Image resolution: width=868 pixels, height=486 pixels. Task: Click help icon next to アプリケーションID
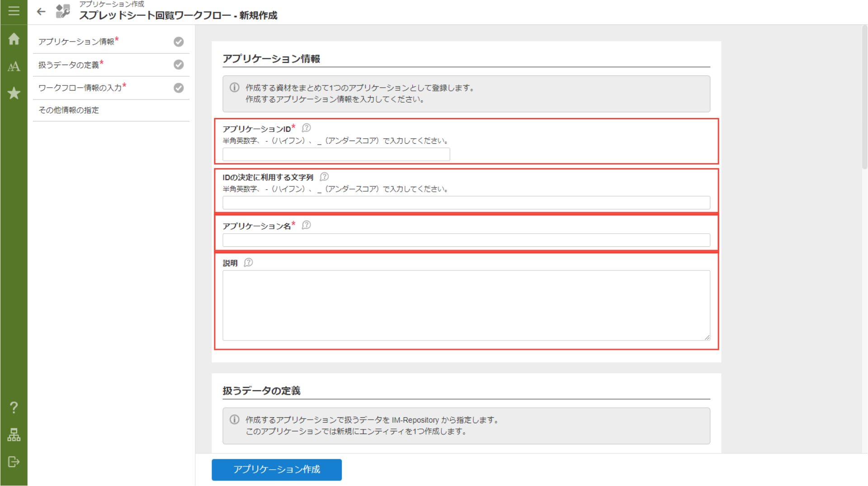pyautogui.click(x=306, y=128)
